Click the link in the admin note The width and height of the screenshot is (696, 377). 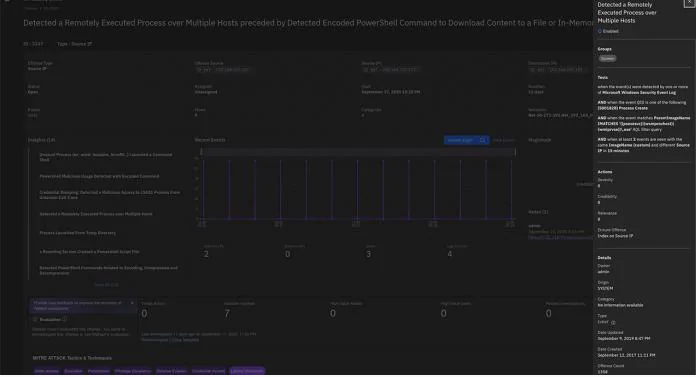click(560, 238)
